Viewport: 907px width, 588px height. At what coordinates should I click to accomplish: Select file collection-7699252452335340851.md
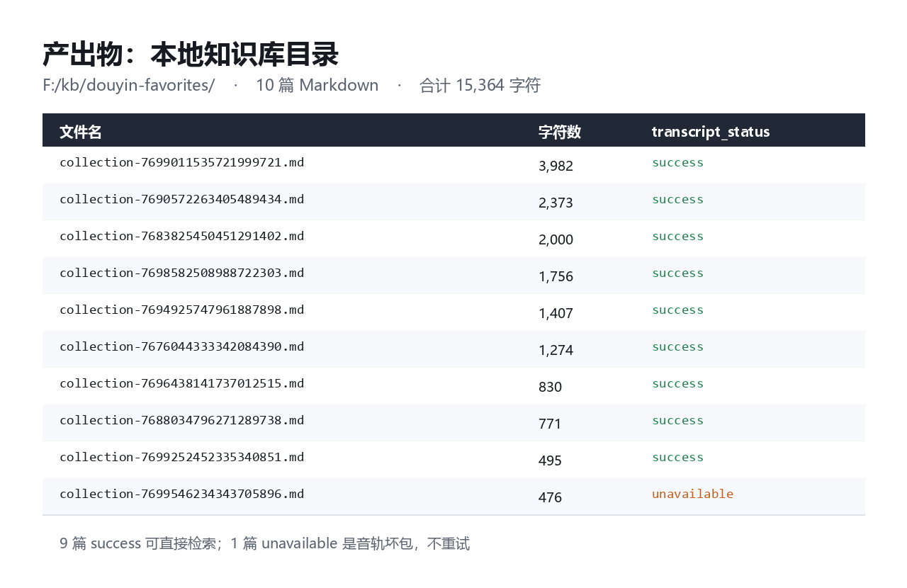click(x=182, y=457)
